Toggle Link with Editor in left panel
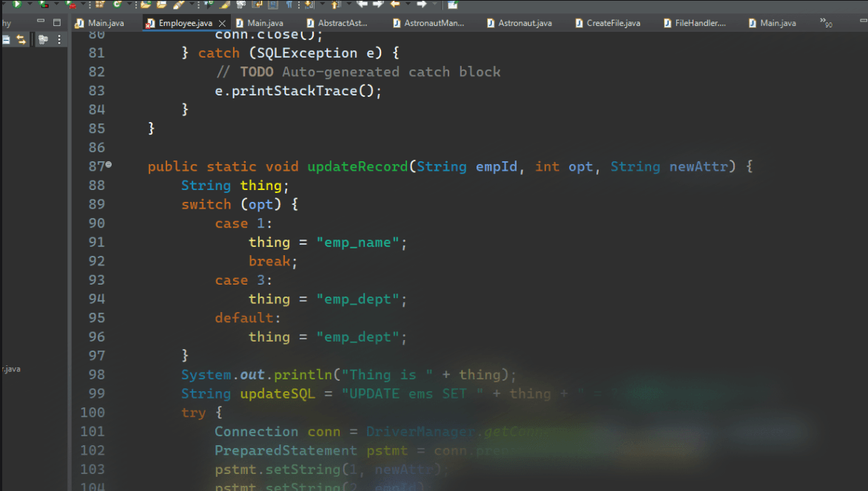This screenshot has width=868, height=491. coord(21,40)
